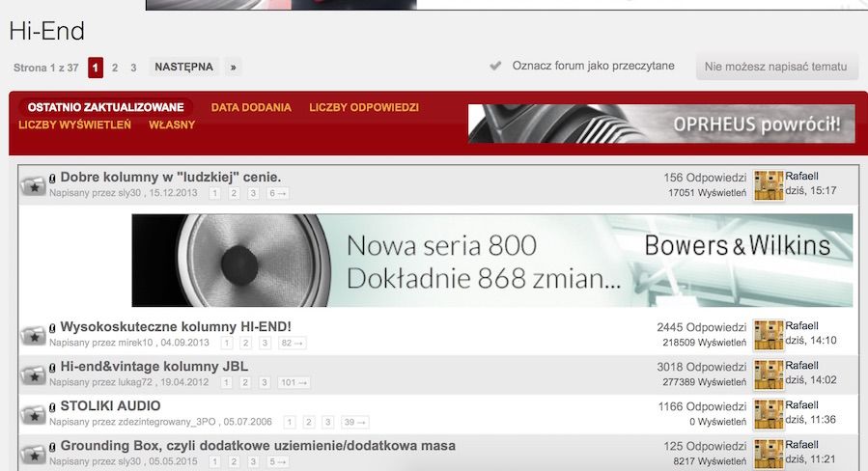868x471 pixels.
Task: Open Rafaell avatar on Hi-end&vintage JBL row
Action: [x=769, y=374]
